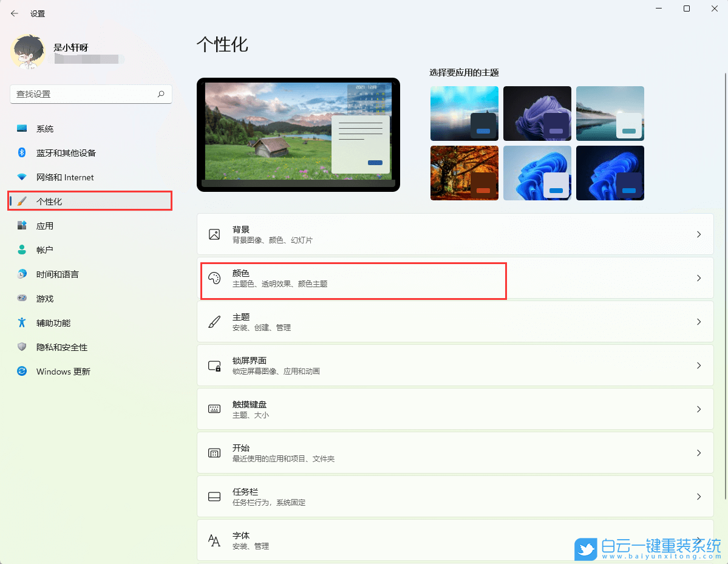
Task: Click the 背景 picture icon
Action: tap(214, 234)
